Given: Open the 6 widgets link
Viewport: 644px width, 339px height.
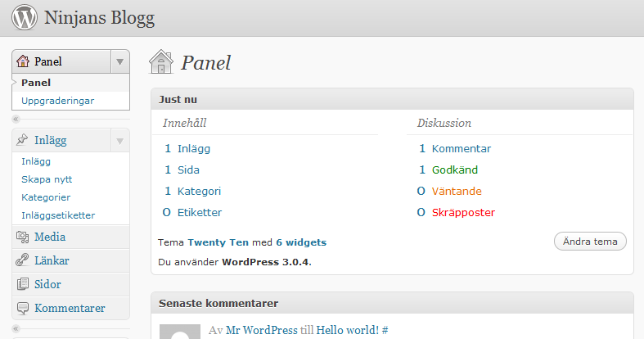Looking at the screenshot, I should (x=301, y=242).
